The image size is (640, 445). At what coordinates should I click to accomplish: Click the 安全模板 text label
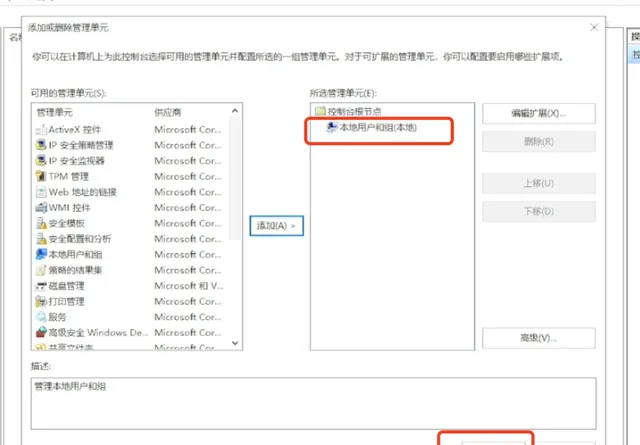[67, 223]
